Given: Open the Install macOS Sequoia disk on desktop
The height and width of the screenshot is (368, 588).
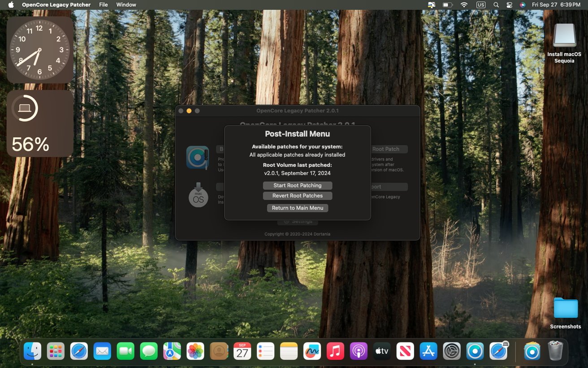Looking at the screenshot, I should click(x=564, y=35).
